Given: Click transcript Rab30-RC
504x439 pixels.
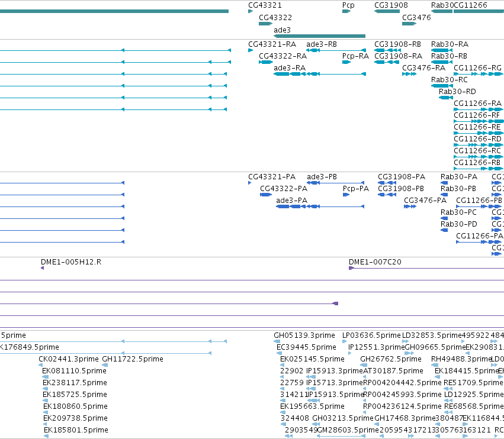Looking at the screenshot, I should point(450,80).
